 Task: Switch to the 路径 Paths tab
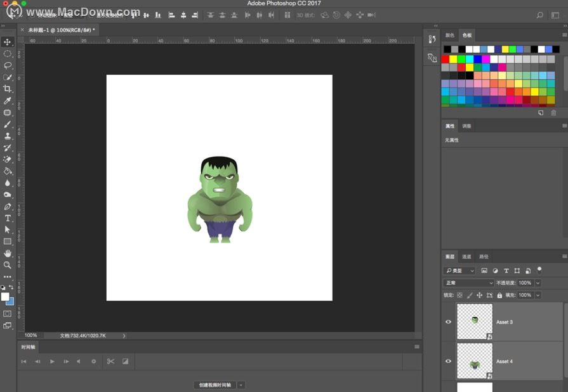pos(484,257)
